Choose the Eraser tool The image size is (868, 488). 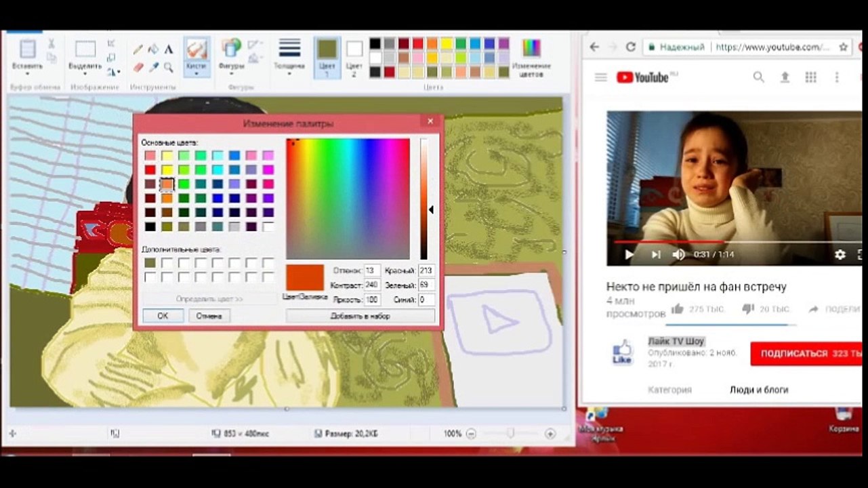(x=138, y=67)
